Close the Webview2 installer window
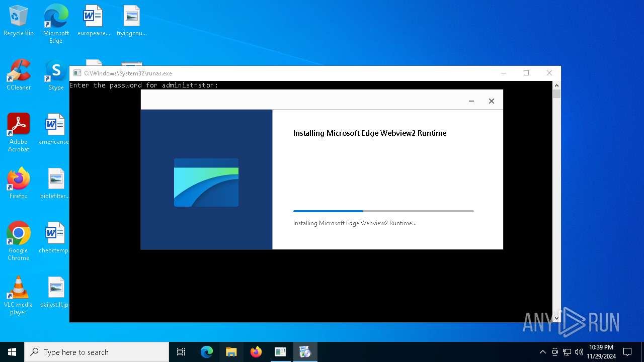This screenshot has width=644, height=362. [x=492, y=101]
